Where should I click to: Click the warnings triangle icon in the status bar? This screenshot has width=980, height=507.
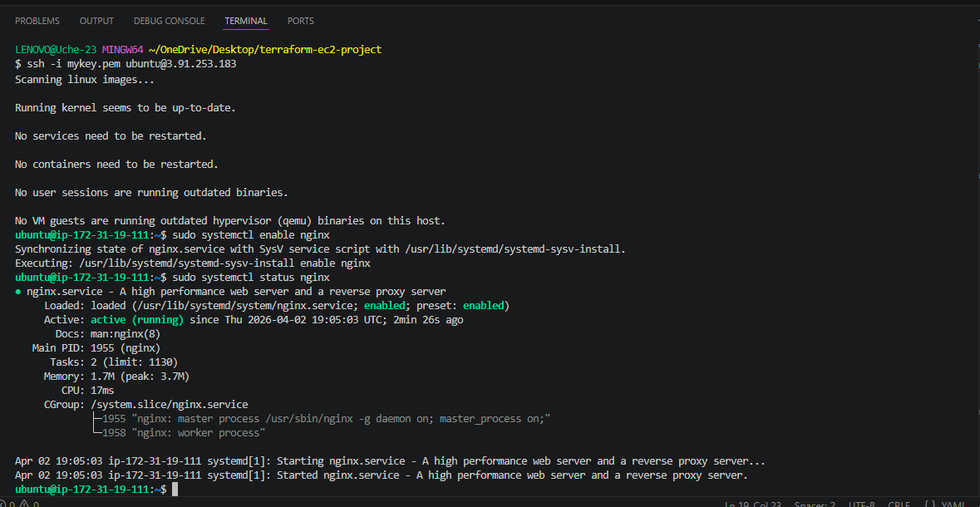23,503
